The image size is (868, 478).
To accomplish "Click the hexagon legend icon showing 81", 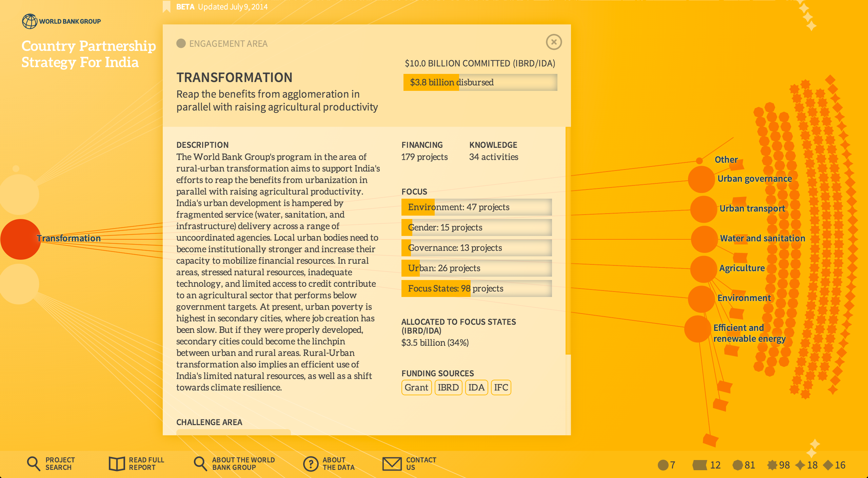I will click(737, 465).
